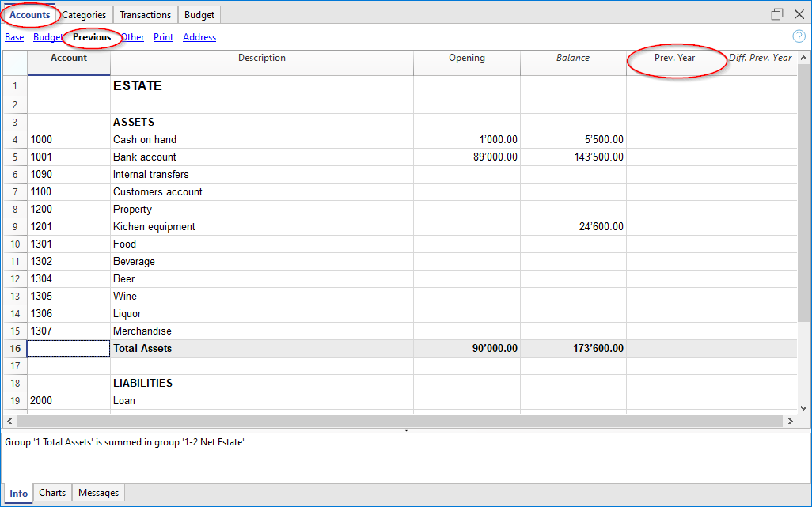The width and height of the screenshot is (812, 507).
Task: Switch to the Other view
Action: (132, 37)
